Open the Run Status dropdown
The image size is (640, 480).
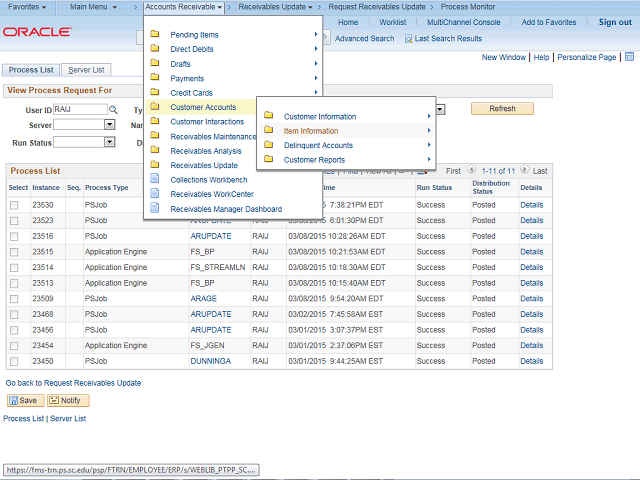109,142
